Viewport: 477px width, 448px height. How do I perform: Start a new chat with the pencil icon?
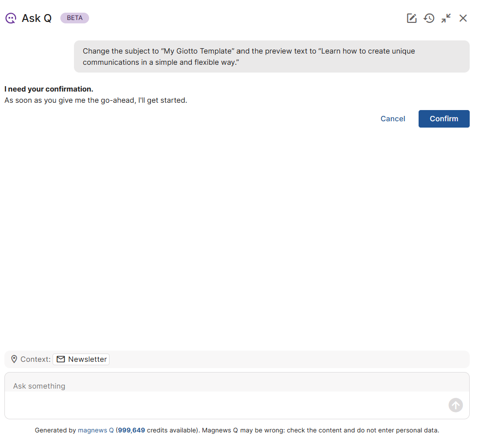click(412, 19)
